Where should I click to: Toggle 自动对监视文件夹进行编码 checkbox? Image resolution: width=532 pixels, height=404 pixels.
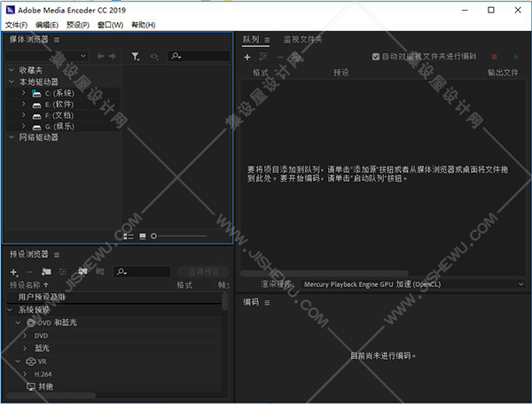point(376,57)
